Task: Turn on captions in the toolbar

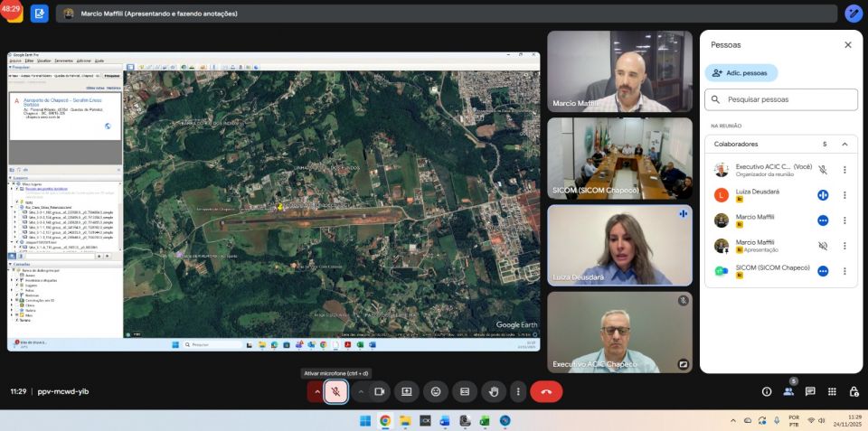Action: pos(465,391)
